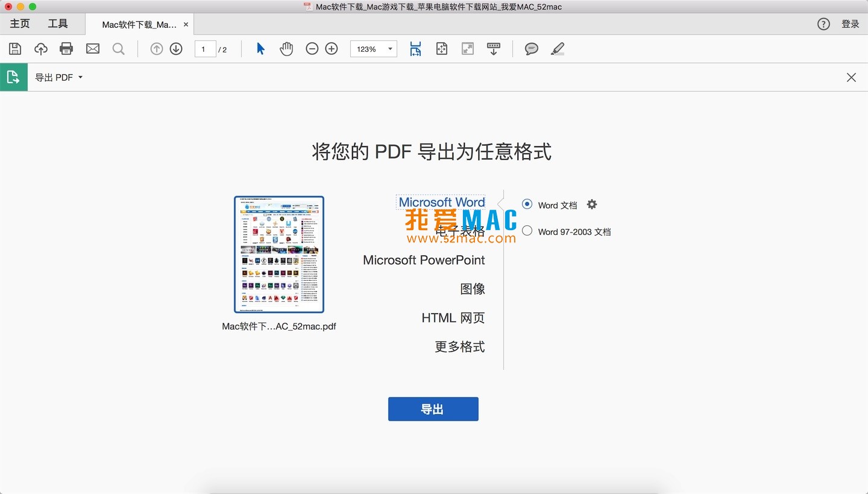Click the file name Mac软件下...AC_52mac.pdf
This screenshot has height=494, width=868.
coord(279,327)
